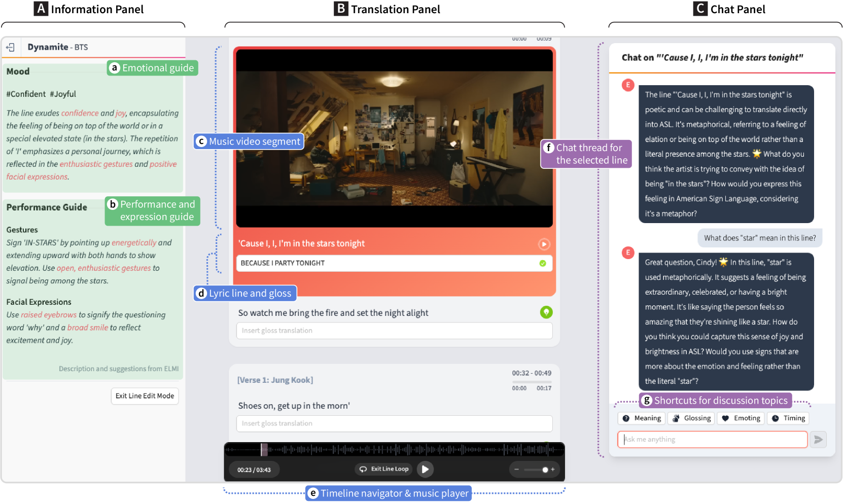
Task: Choose the Glossing discussion shortcut
Action: pos(691,418)
